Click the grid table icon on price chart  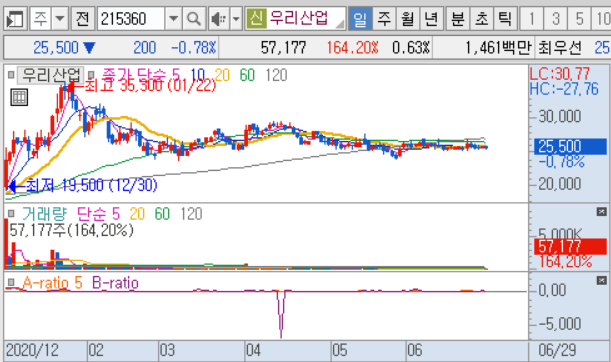pos(19,97)
